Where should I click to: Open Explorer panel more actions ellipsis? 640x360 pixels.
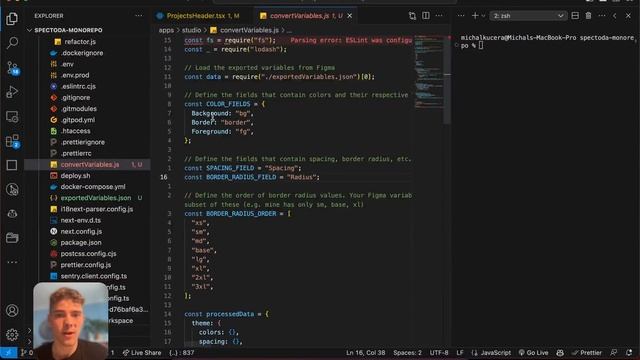[139, 16]
